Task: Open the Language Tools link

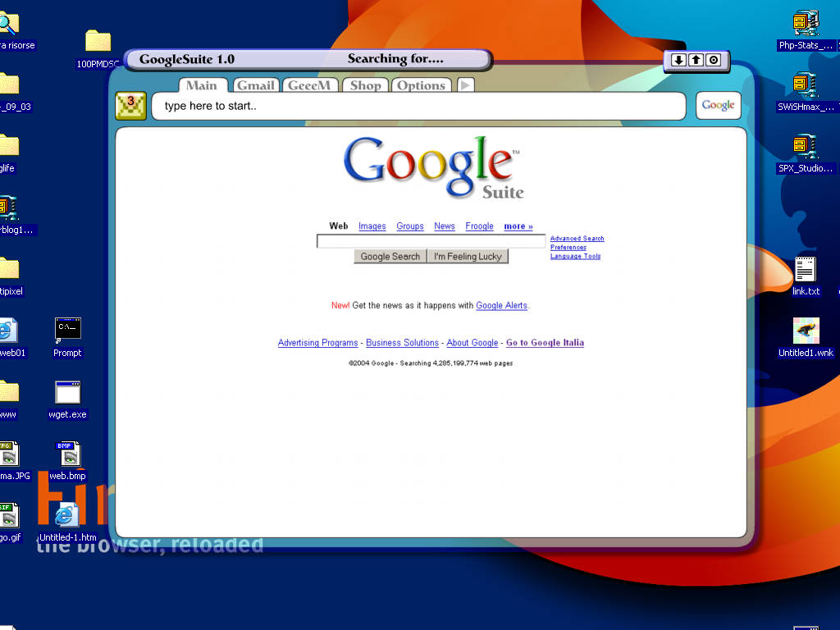Action: coord(575,256)
